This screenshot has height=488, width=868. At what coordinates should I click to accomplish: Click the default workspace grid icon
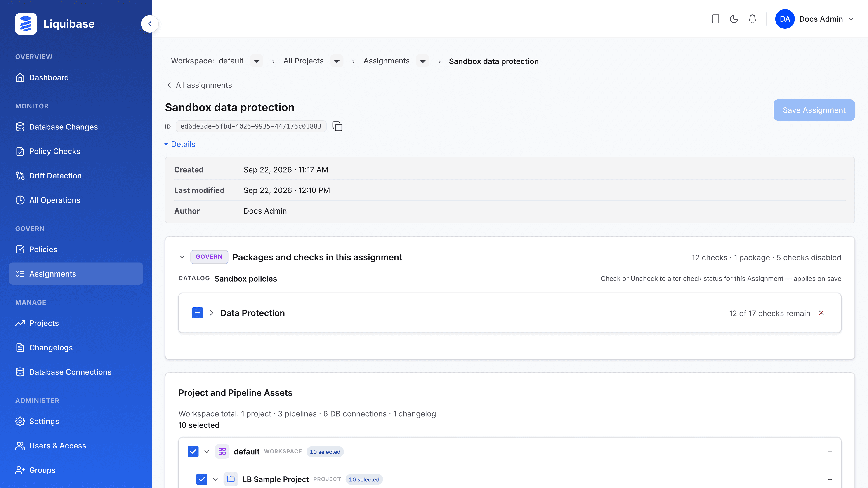(222, 452)
